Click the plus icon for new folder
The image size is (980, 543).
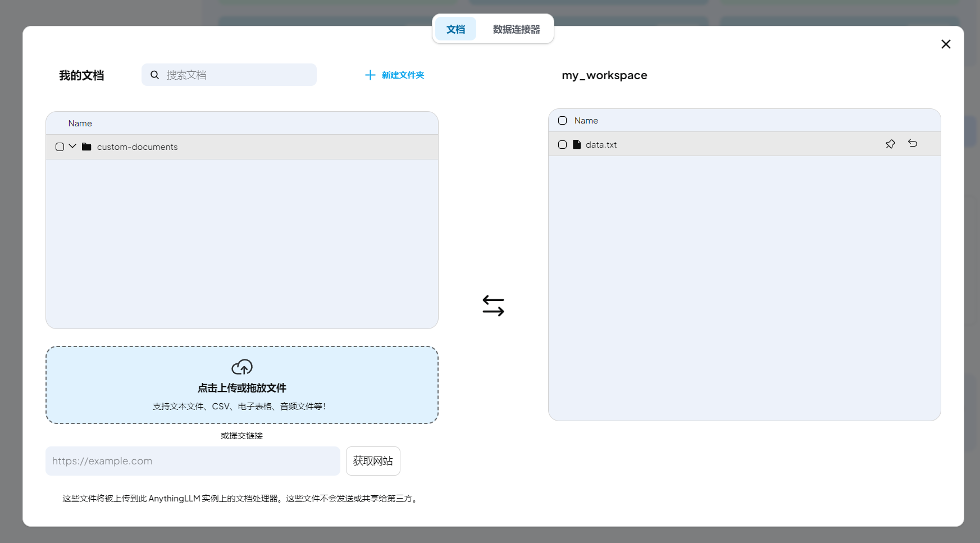[370, 75]
